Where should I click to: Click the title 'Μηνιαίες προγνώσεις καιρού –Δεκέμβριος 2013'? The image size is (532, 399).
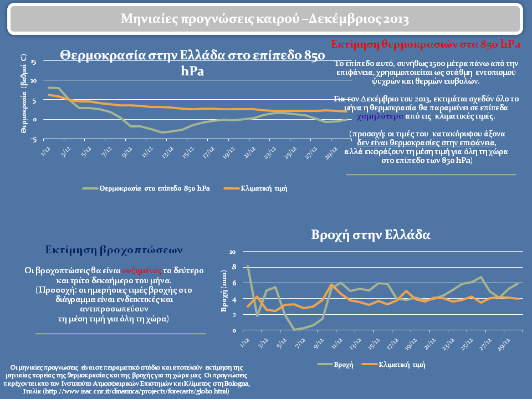pyautogui.click(x=265, y=19)
